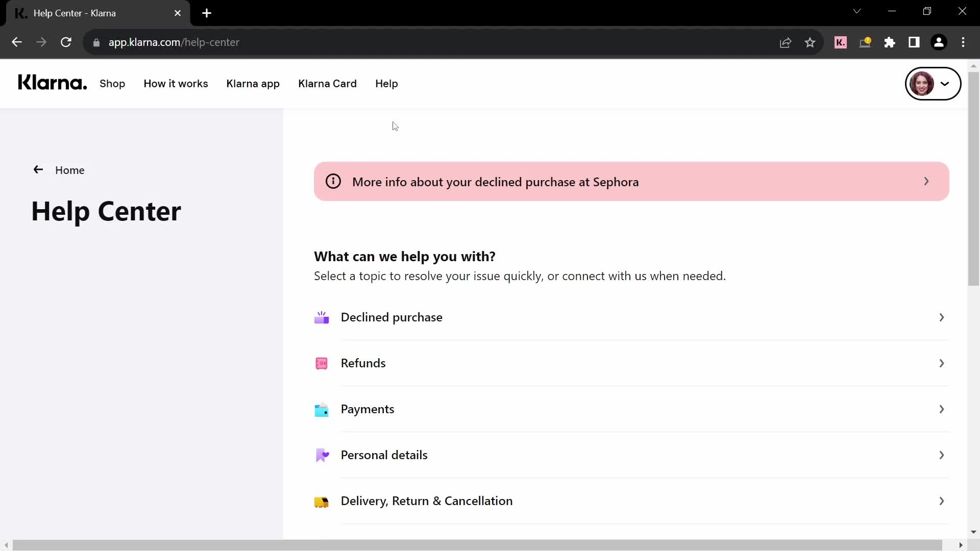Viewport: 980px width, 551px height.
Task: Click the horizontal scrollbar at the bottom
Action: coord(477,545)
